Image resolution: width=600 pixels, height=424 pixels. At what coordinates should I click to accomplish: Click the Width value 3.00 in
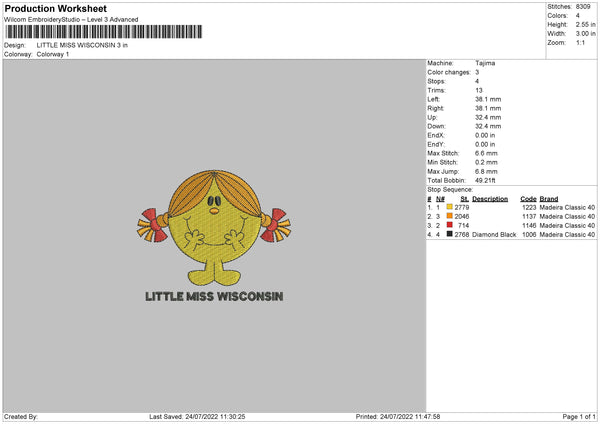585,34
